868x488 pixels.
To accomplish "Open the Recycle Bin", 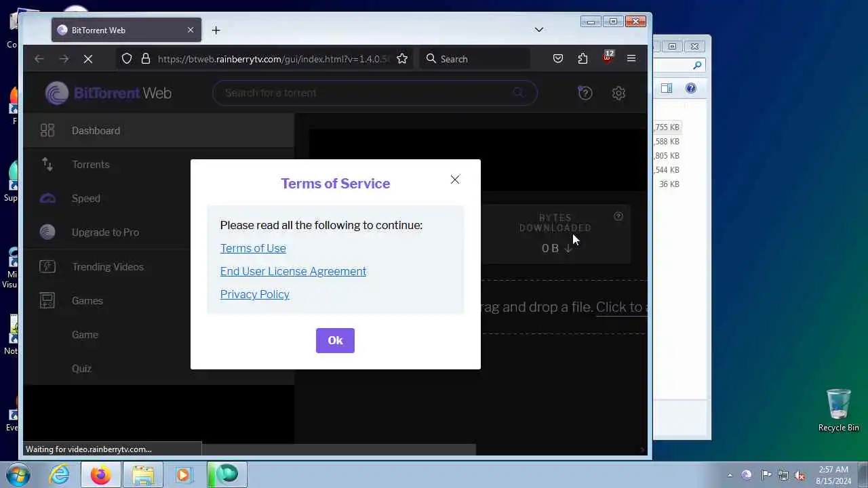I will click(x=839, y=411).
